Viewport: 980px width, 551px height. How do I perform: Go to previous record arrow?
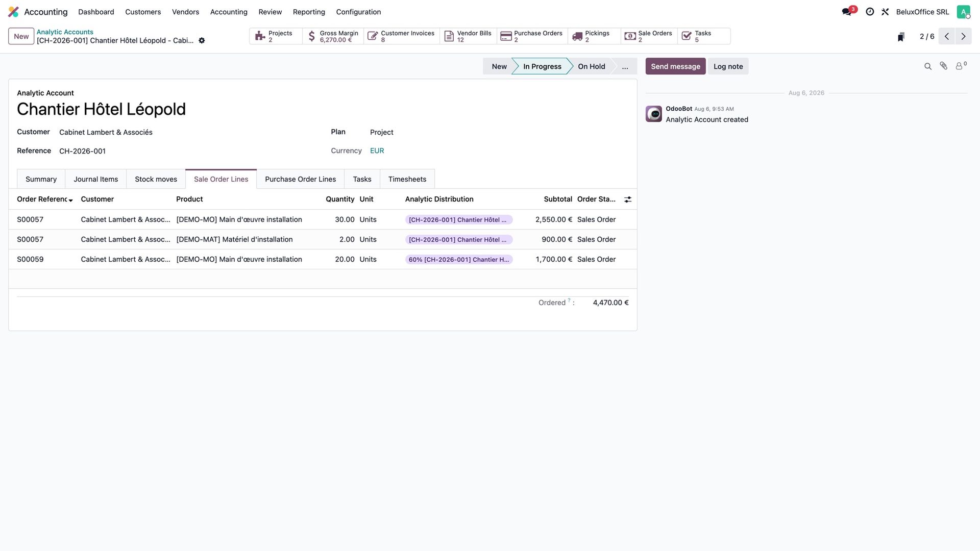click(947, 36)
